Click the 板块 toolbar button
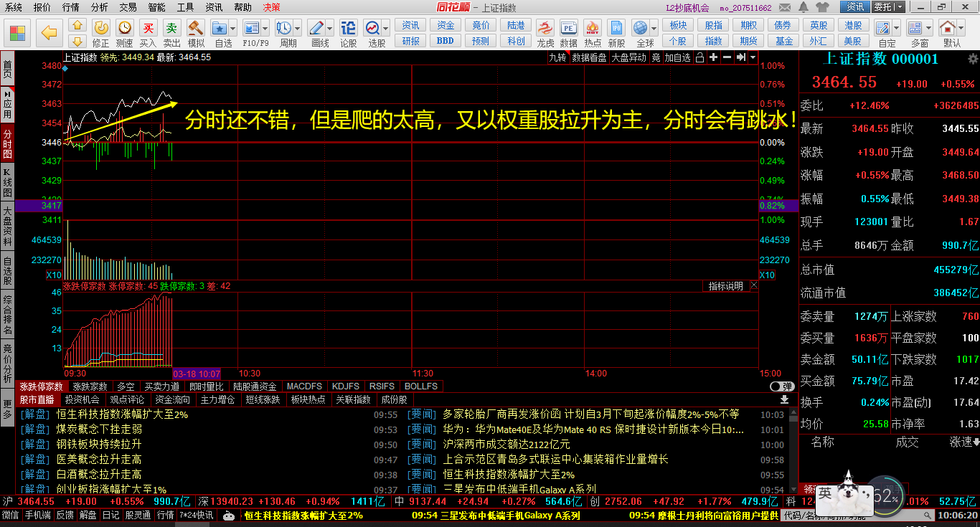This screenshot has height=527, width=980. pyautogui.click(x=678, y=25)
